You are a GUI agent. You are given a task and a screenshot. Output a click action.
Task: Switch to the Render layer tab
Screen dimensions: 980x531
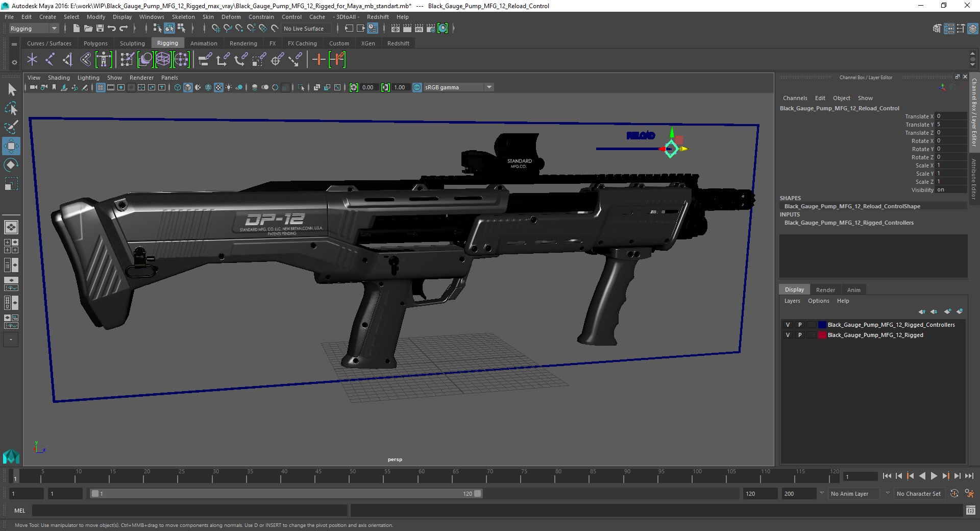pos(825,290)
